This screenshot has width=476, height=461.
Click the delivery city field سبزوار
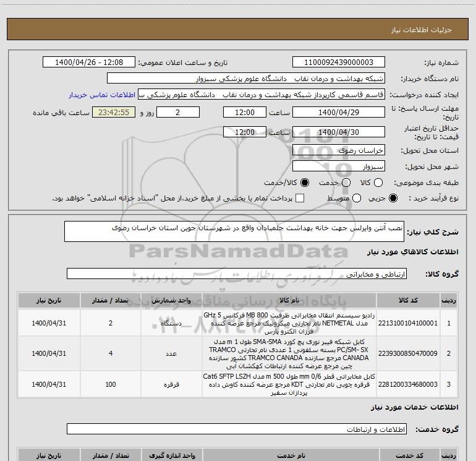click(339, 166)
